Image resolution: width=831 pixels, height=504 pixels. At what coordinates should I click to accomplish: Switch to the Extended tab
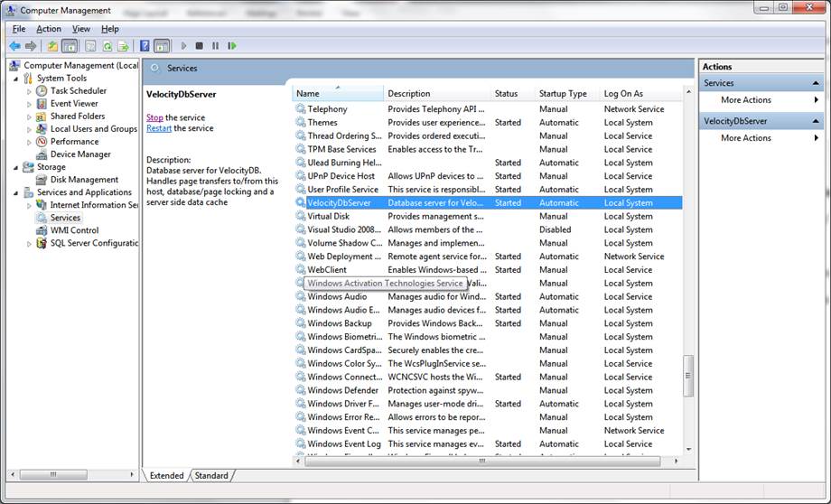pos(166,475)
